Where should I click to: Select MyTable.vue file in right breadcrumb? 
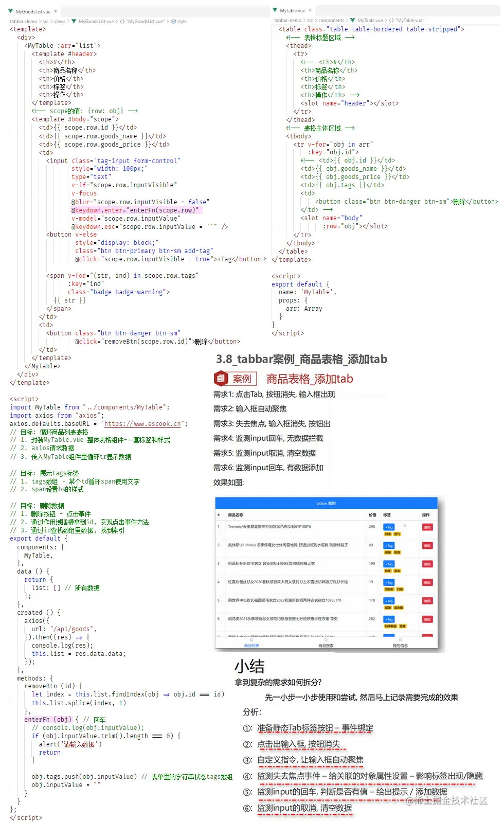(x=370, y=21)
